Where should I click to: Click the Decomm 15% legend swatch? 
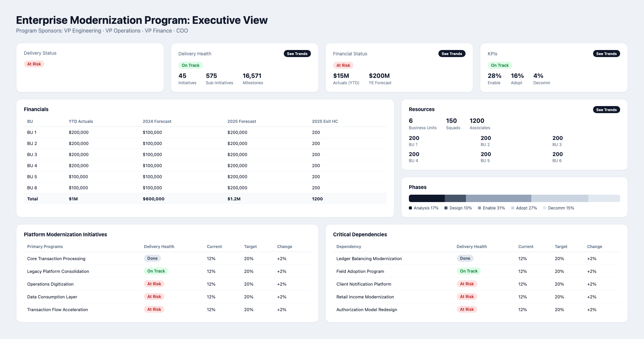coord(544,208)
